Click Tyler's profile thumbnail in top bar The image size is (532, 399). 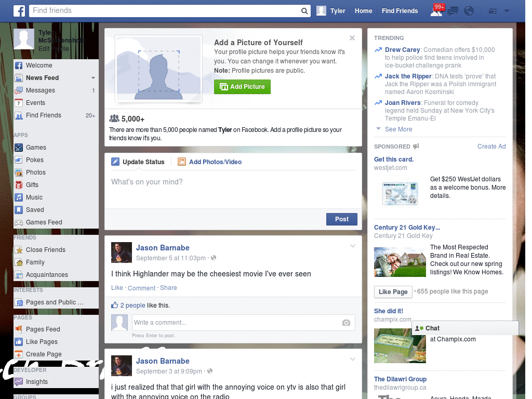321,11
